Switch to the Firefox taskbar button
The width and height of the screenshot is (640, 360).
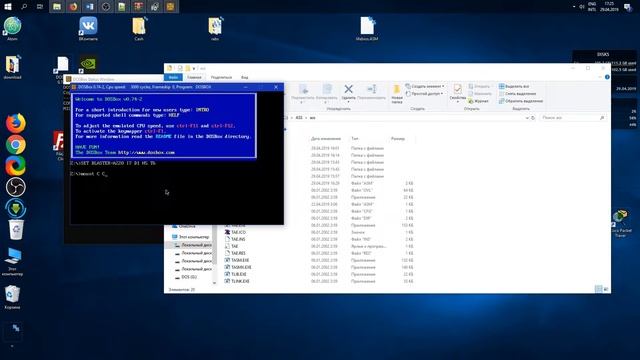pyautogui.click(x=73, y=6)
